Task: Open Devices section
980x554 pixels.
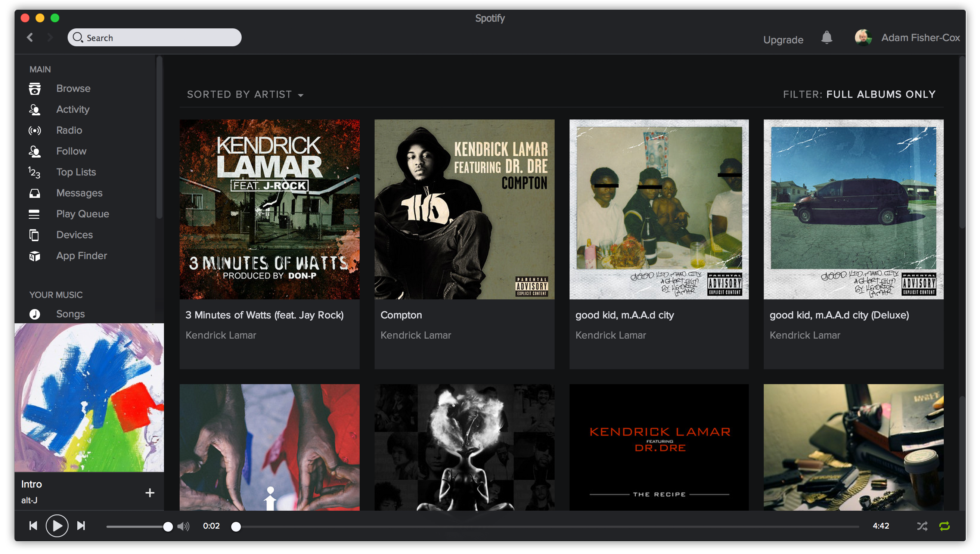Action: tap(75, 235)
